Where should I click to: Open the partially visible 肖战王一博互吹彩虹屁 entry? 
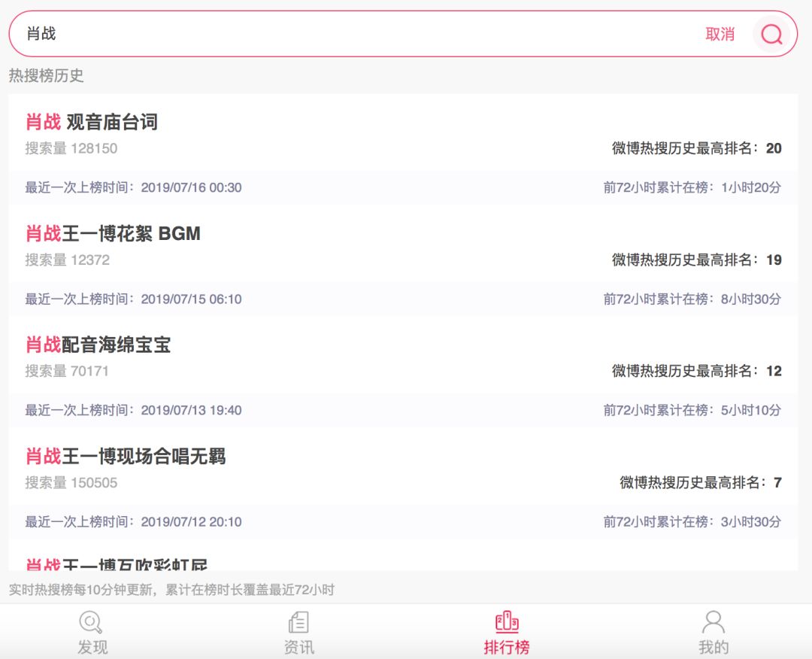point(117,564)
